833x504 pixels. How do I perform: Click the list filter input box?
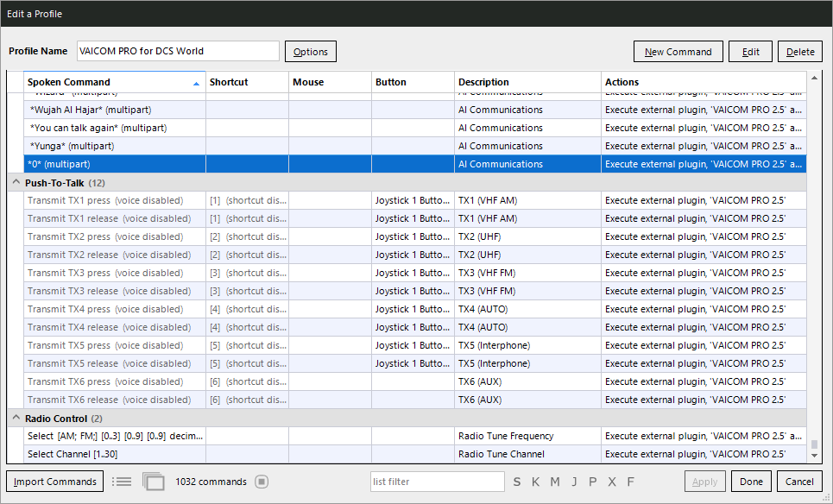[438, 482]
